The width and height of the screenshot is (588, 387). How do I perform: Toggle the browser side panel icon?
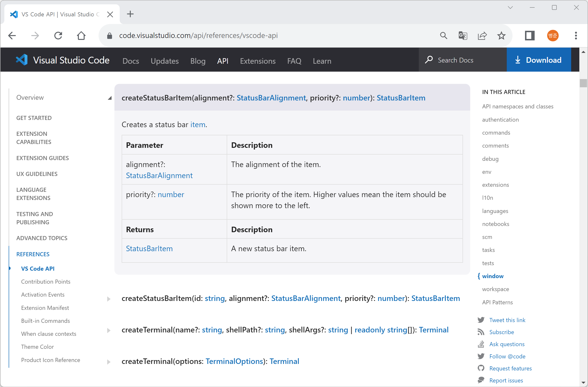530,36
